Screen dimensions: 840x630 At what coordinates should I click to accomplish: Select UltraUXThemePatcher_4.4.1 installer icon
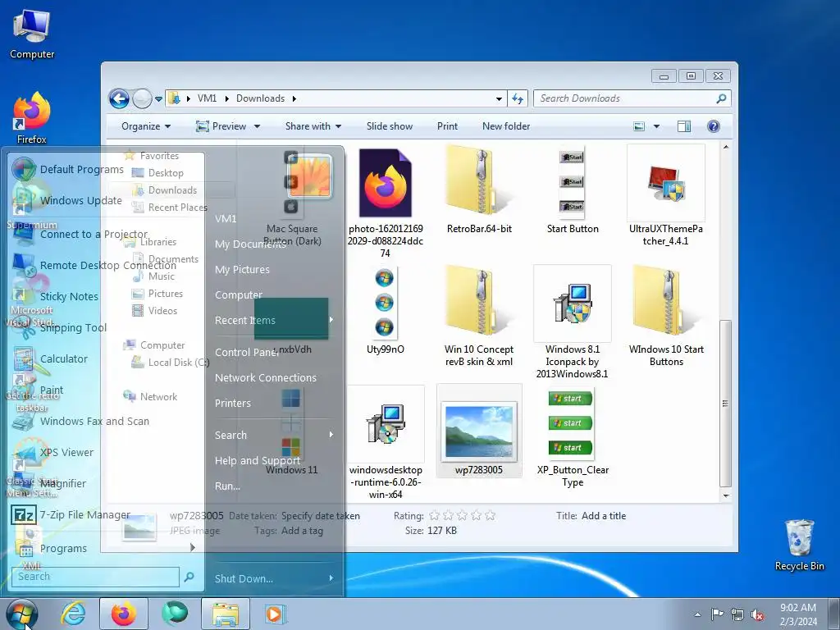(666, 183)
